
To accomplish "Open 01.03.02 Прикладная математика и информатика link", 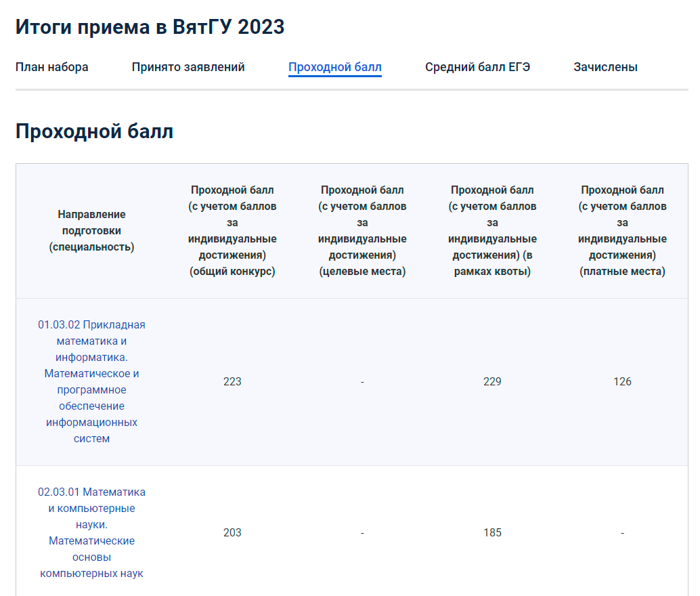I will pos(91,381).
